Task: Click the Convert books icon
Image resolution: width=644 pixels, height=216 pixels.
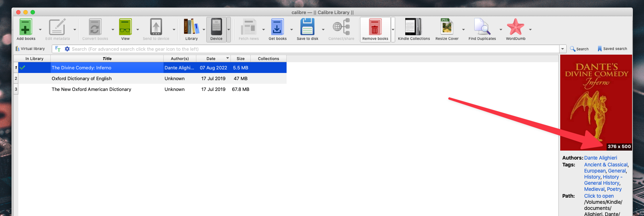Action: coord(95,27)
